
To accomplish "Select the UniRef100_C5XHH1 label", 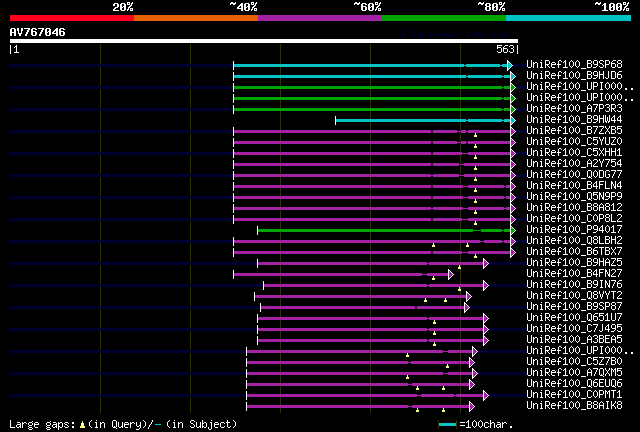I will click(x=574, y=153).
